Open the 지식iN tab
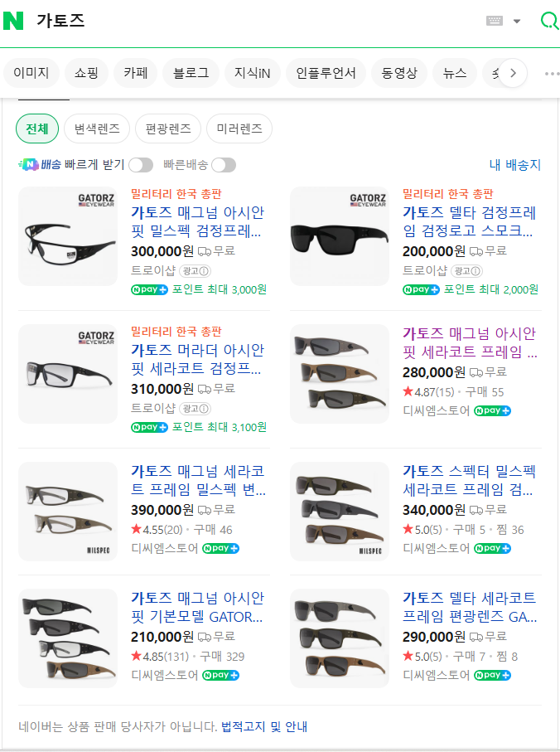 pyautogui.click(x=252, y=73)
